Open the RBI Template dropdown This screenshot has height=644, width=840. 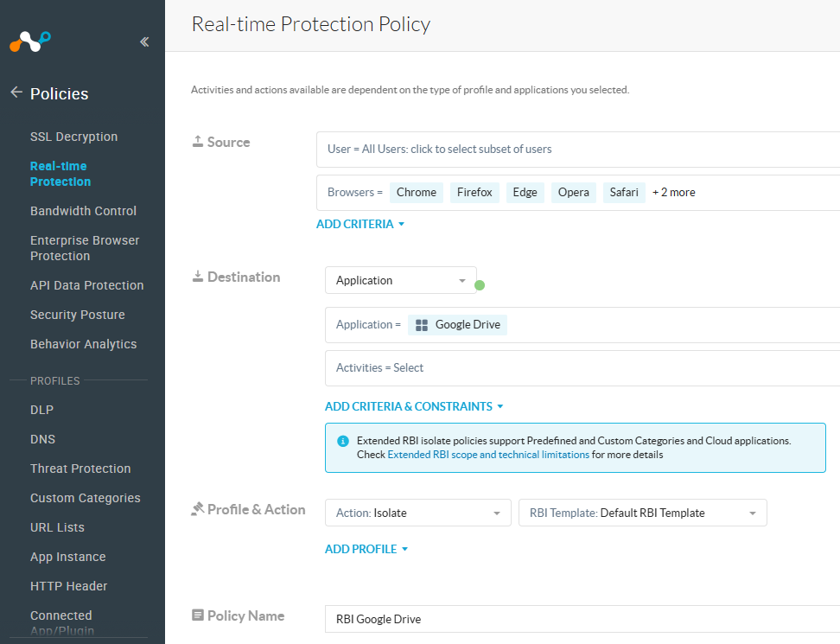tap(642, 512)
